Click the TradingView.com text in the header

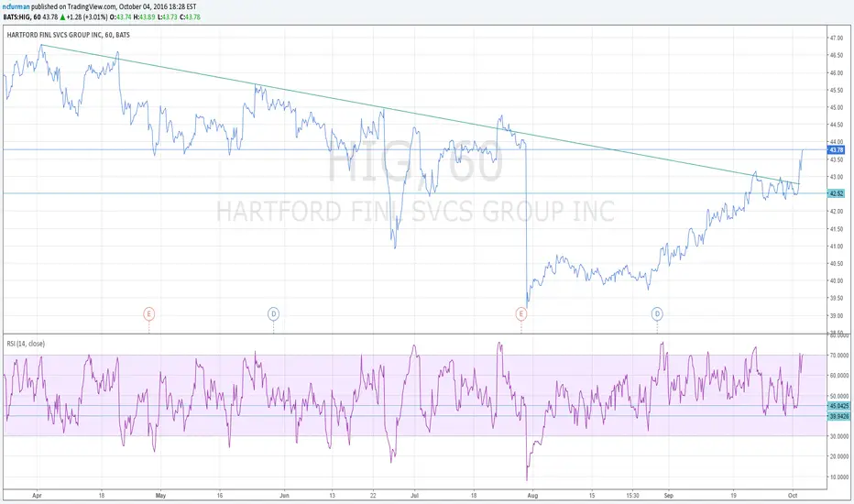92,7
